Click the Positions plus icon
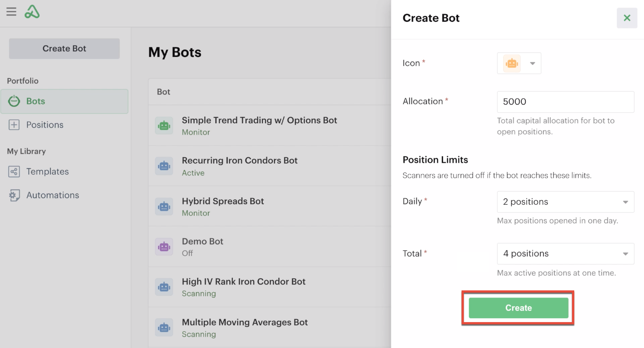The height and width of the screenshot is (348, 644). point(14,125)
